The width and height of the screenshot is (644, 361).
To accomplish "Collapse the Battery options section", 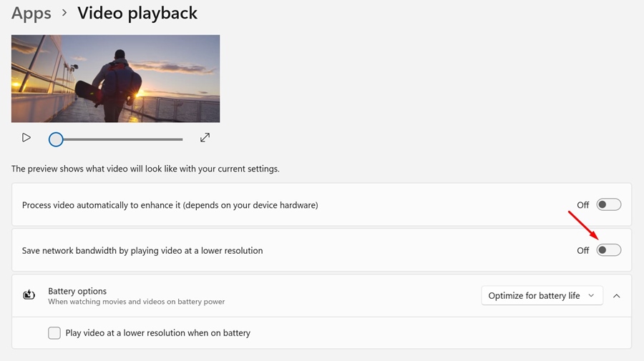I will (616, 295).
